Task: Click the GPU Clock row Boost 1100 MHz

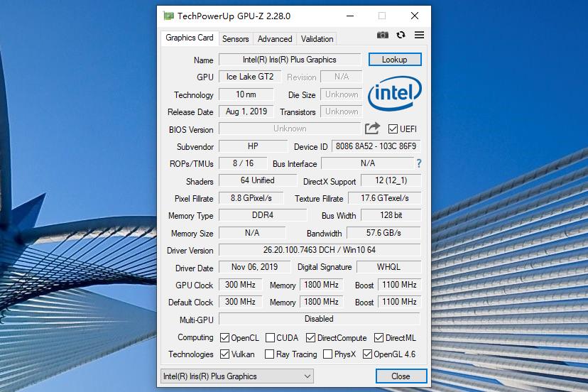Action: pyautogui.click(x=399, y=285)
